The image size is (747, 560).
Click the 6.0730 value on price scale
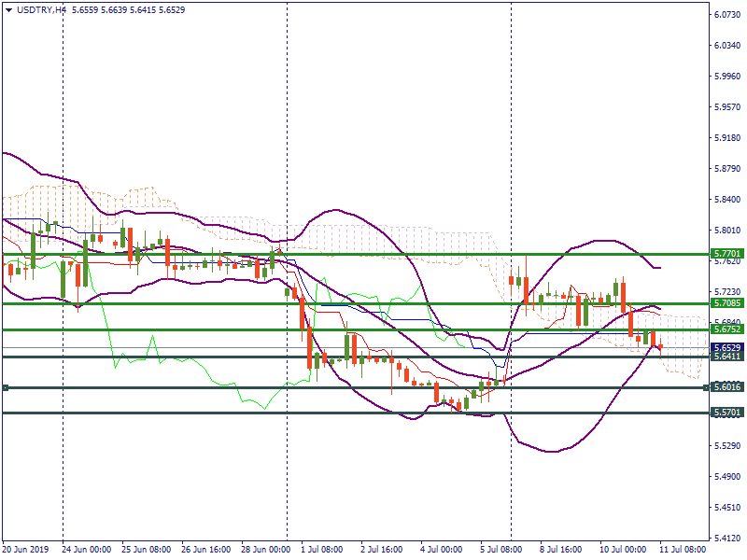coord(727,15)
